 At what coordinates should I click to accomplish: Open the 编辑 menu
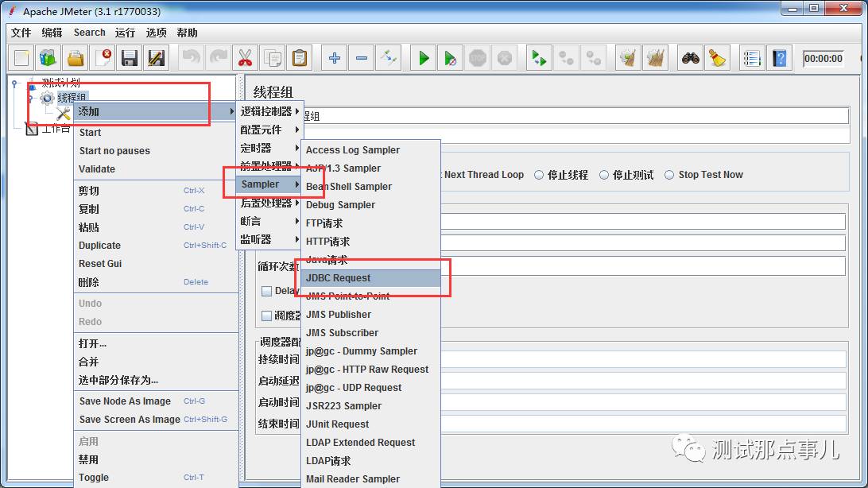pos(52,33)
